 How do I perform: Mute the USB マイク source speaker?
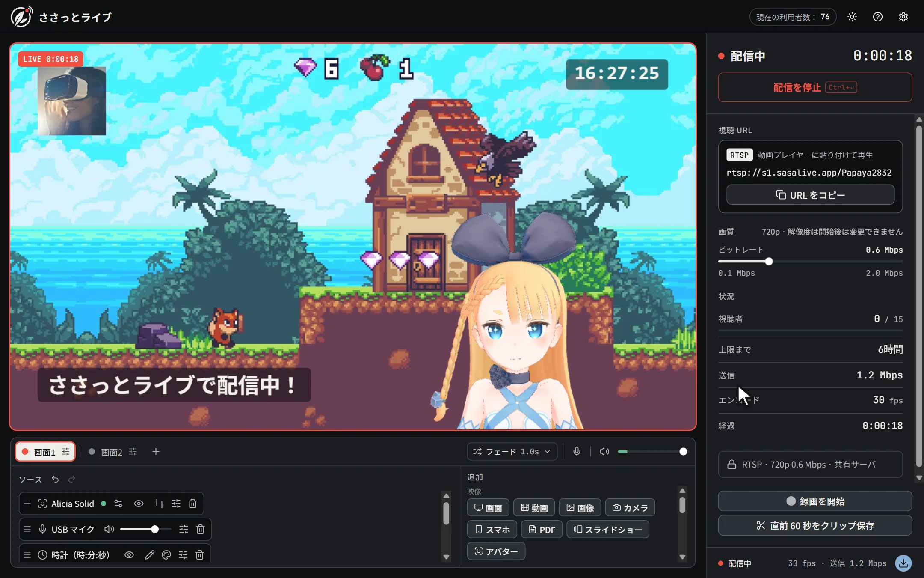pos(109,529)
